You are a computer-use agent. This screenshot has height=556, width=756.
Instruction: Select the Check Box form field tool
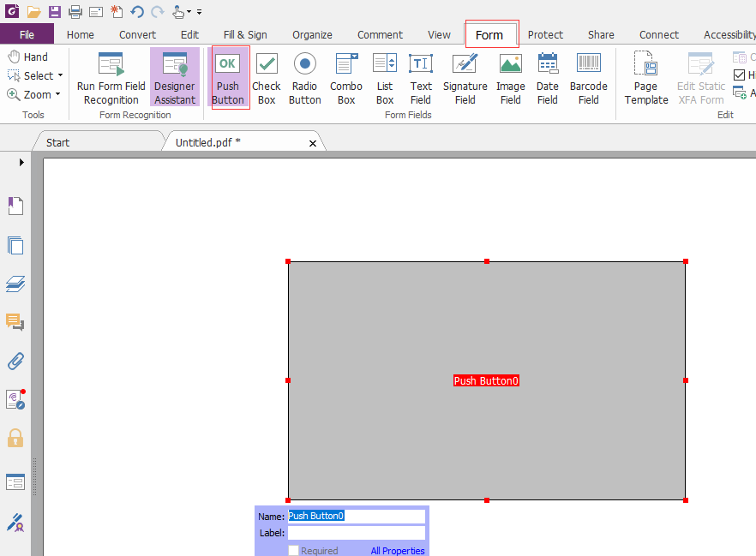(x=266, y=79)
